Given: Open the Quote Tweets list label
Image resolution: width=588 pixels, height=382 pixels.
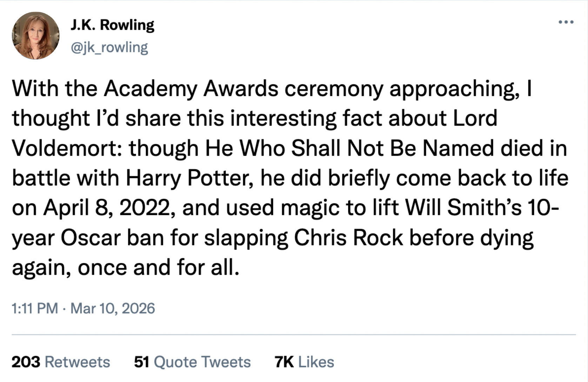Looking at the screenshot, I should coord(202,362).
